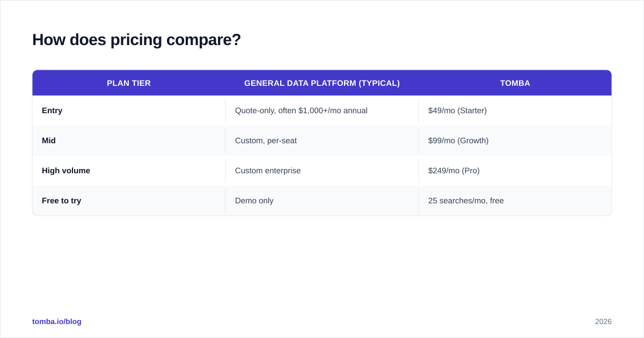644x338 pixels.
Task: Select the 'Custom, per-seat' cell
Action: 322,141
